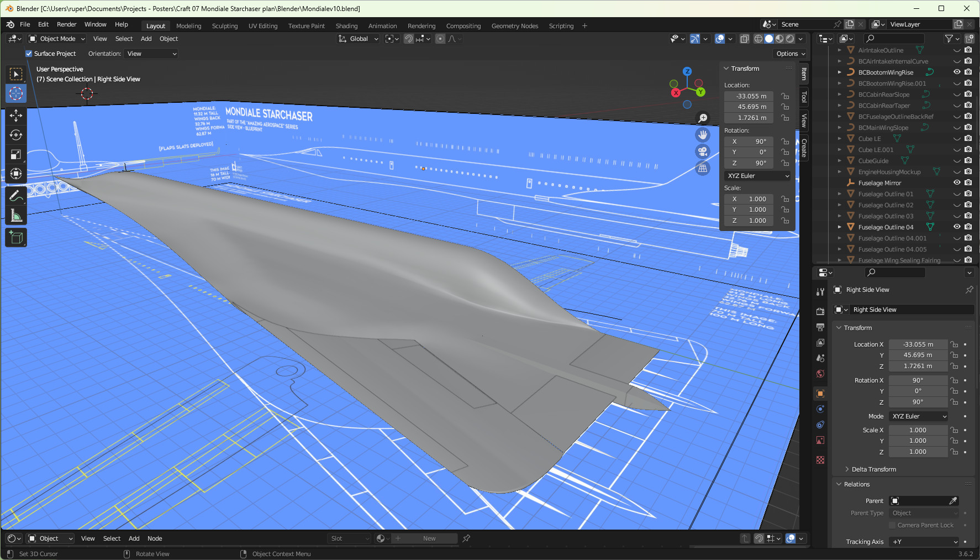
Task: Select the Move tool
Action: 16,115
